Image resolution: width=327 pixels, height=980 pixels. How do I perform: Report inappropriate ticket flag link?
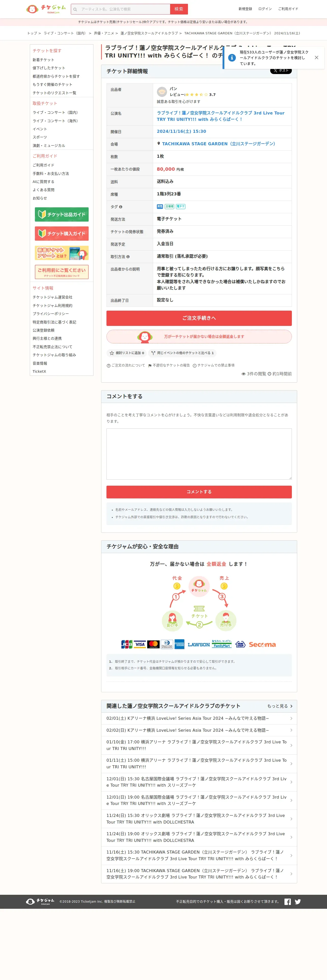(x=169, y=365)
